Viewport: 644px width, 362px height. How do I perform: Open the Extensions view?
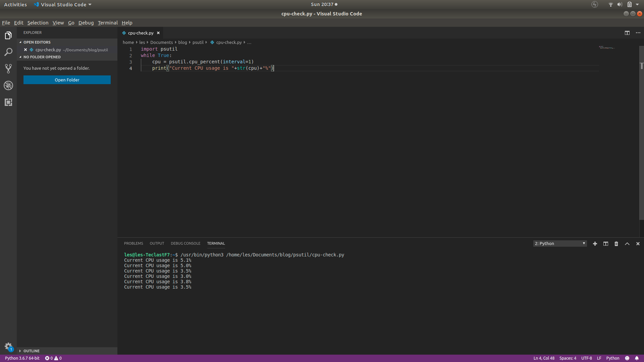click(x=8, y=102)
